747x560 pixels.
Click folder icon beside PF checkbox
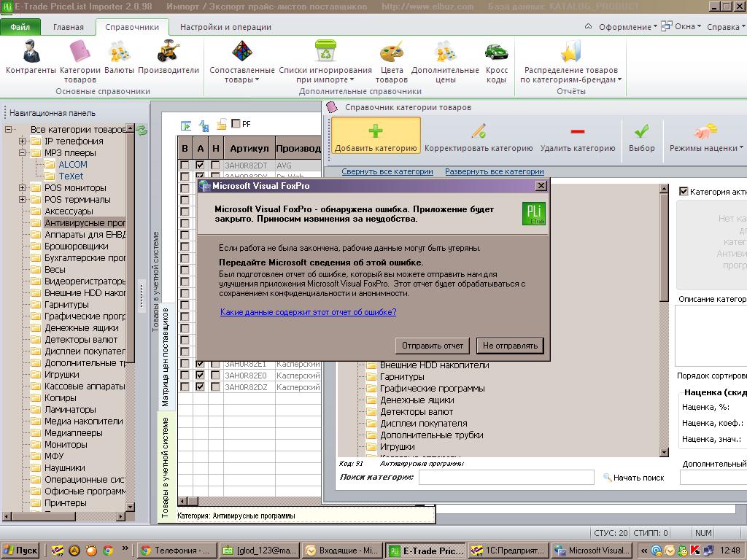click(222, 125)
